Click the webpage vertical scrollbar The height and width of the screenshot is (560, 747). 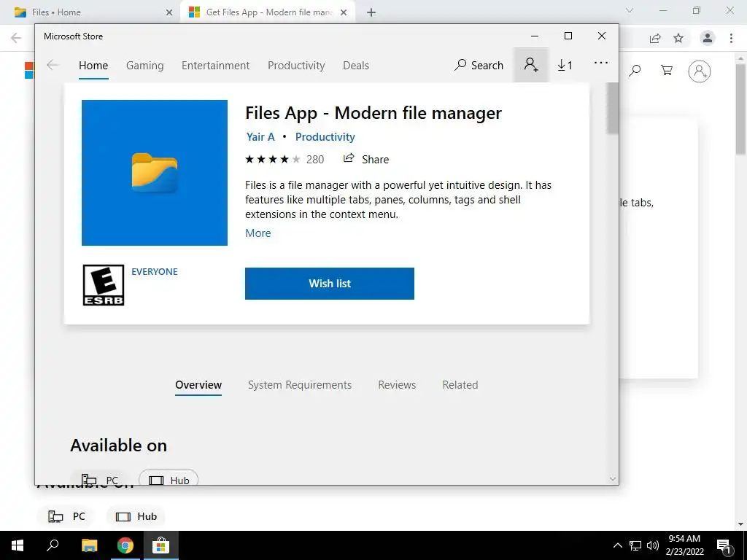tap(740, 109)
